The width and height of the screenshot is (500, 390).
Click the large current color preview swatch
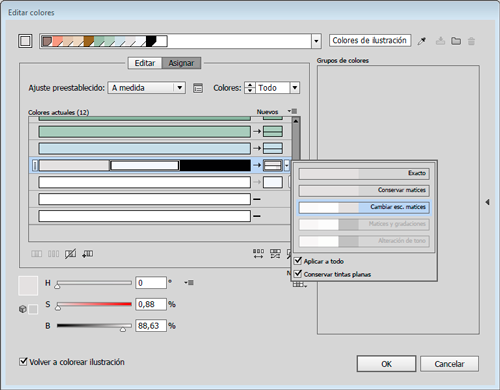click(x=28, y=286)
